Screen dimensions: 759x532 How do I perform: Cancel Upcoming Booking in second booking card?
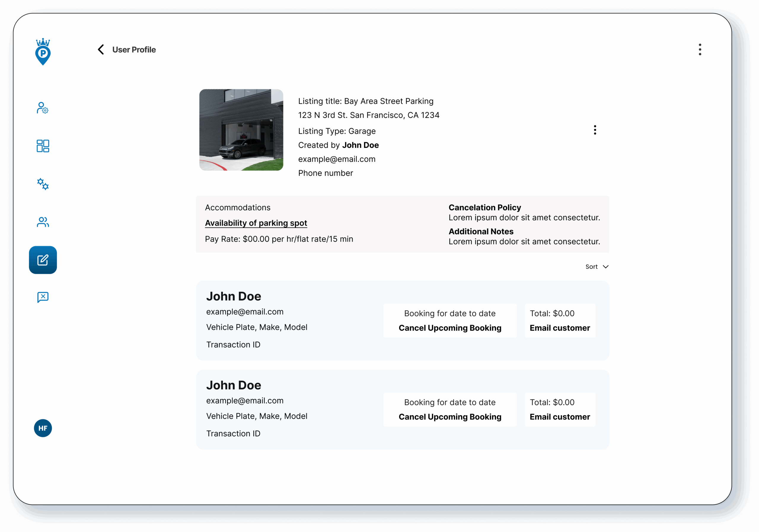coord(449,417)
